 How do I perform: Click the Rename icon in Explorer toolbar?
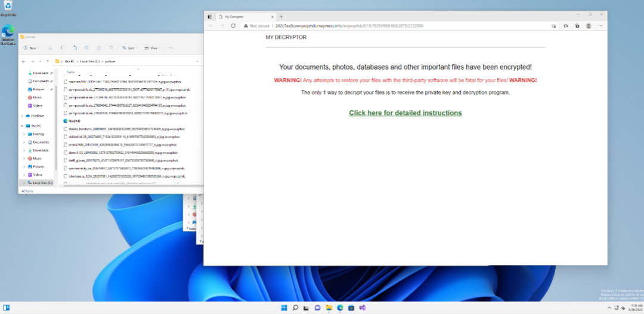tap(86, 48)
